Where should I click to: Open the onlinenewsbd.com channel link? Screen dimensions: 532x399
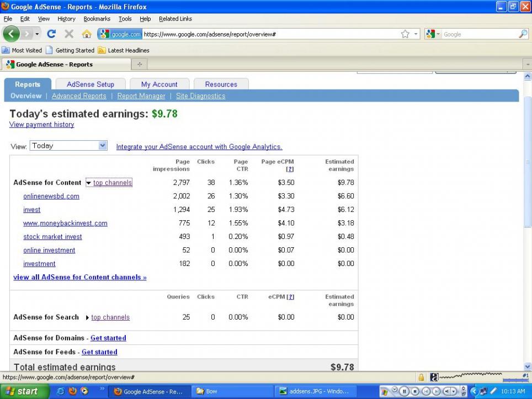[x=51, y=196]
